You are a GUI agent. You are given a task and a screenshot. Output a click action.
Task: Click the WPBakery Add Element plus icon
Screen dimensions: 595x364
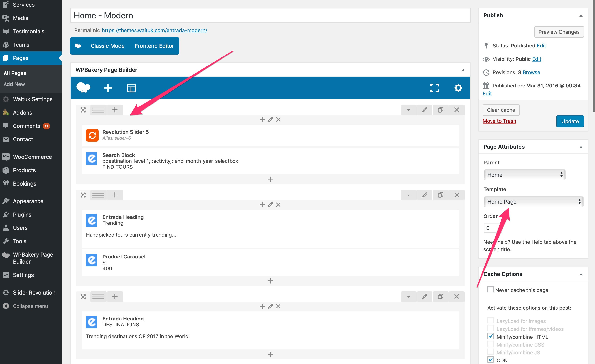[108, 88]
